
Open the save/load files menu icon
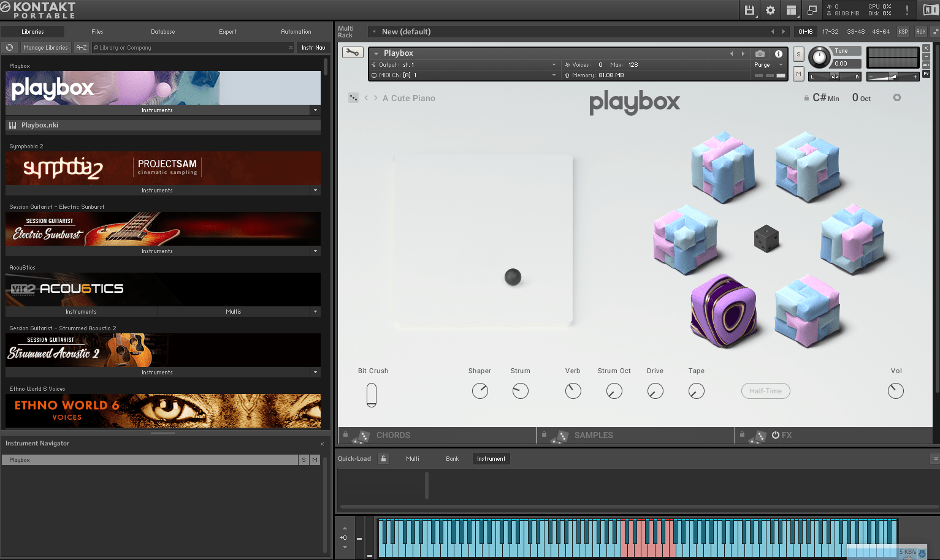point(749,10)
